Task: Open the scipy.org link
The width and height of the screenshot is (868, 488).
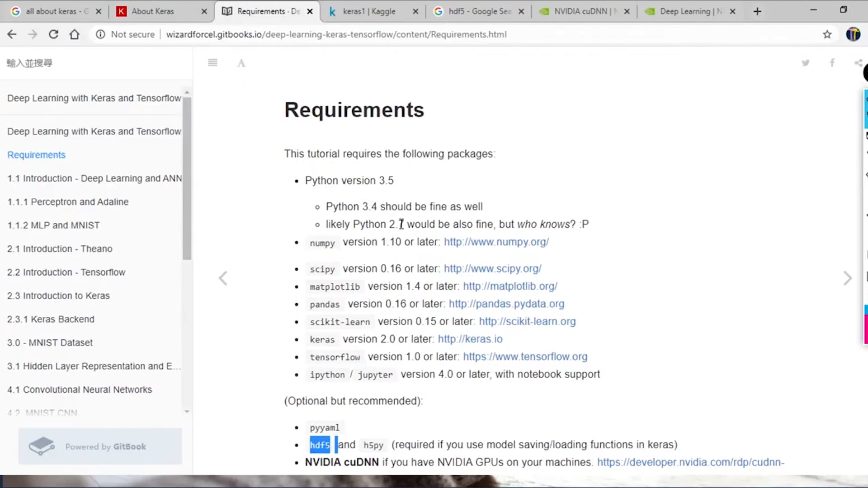Action: coord(492,269)
